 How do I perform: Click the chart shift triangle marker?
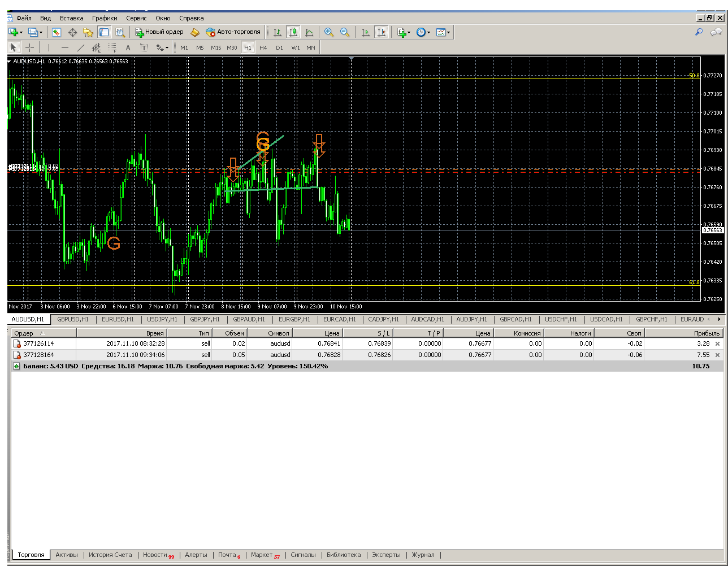pos(352,58)
